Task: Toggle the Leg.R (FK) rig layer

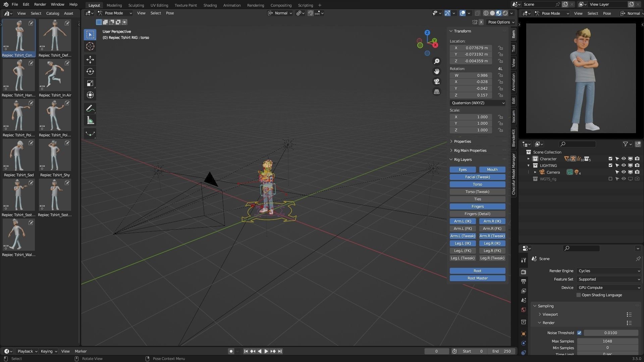Action: (492, 251)
